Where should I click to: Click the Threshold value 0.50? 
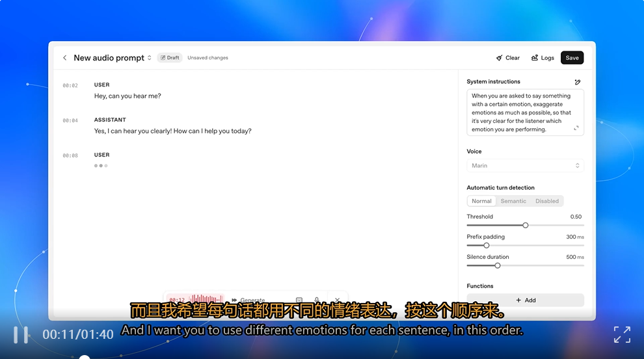point(576,217)
